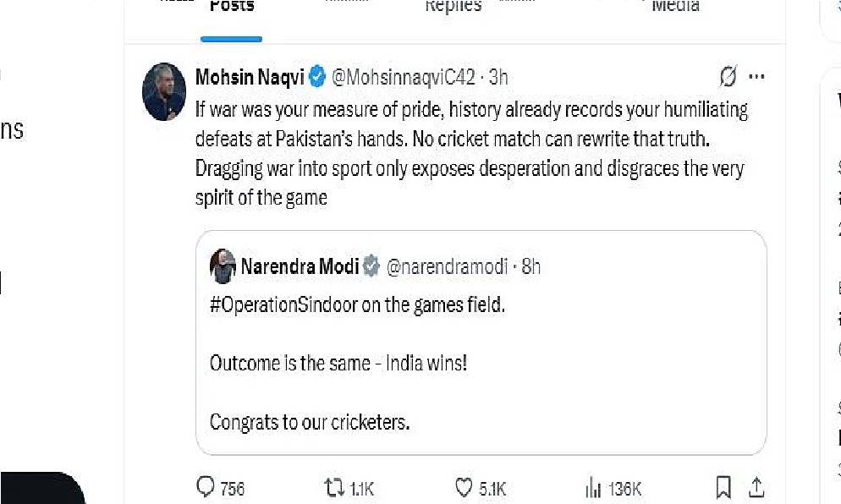Open the Media tab
Viewport: 841px width, 504px height.
675,7
